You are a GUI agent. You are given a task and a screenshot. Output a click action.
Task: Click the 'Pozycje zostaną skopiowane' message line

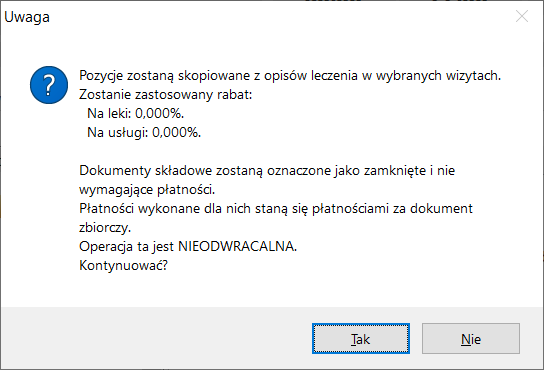[x=290, y=75]
